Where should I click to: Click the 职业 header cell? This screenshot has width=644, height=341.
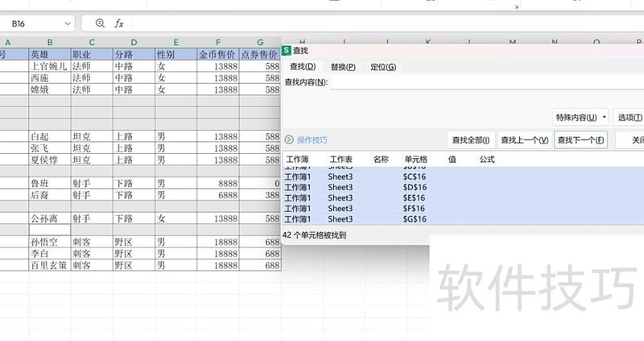coord(92,54)
